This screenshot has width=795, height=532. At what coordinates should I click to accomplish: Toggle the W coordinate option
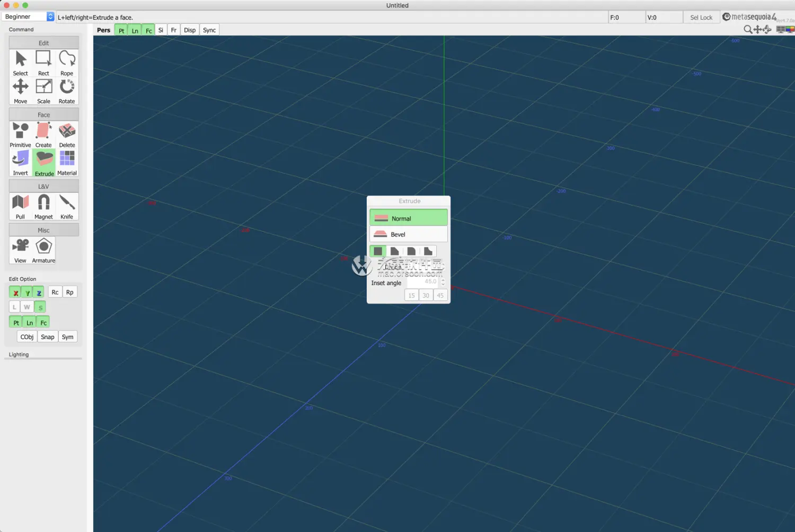click(27, 307)
